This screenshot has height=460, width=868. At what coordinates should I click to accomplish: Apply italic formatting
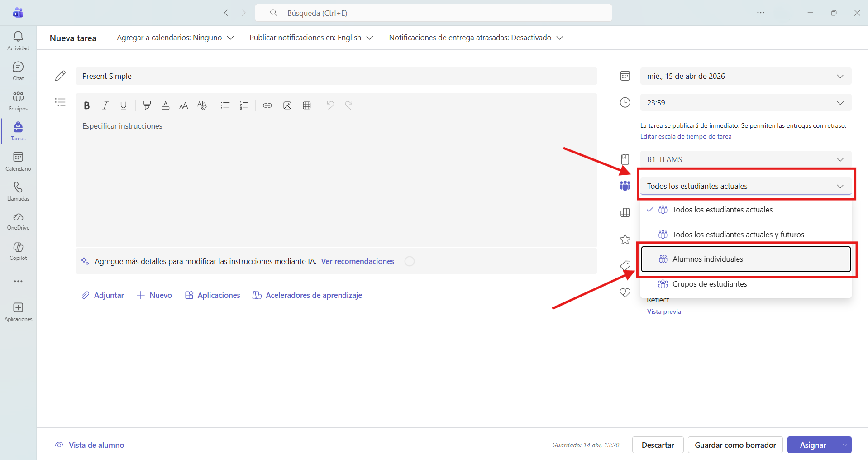pyautogui.click(x=105, y=105)
